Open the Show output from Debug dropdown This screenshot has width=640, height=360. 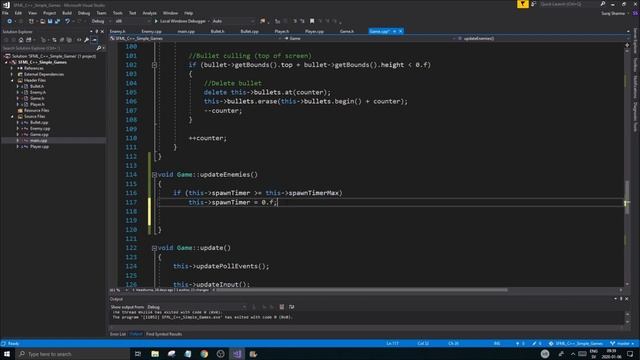tap(197, 307)
